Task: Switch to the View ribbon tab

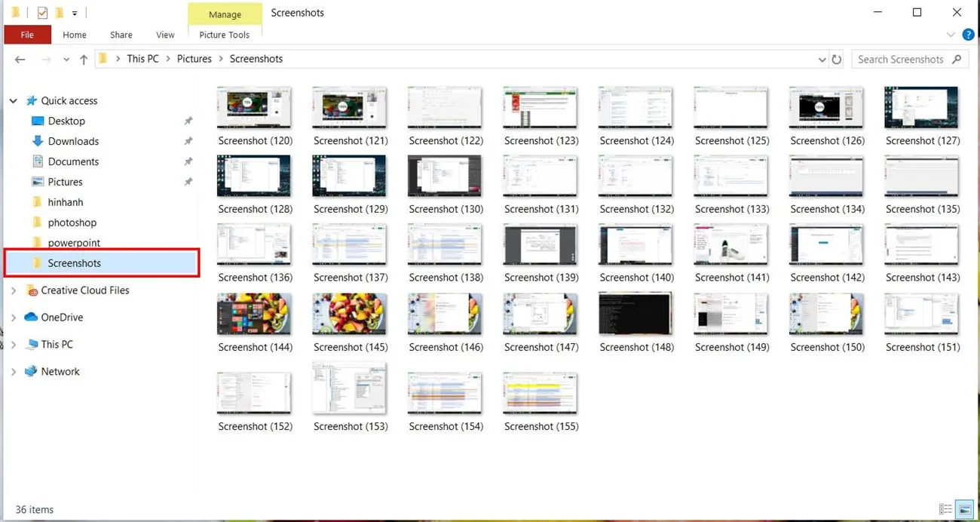Action: click(164, 35)
